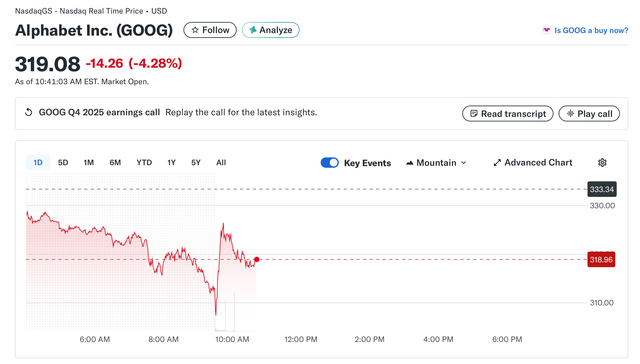Image resolution: width=640 pixels, height=364 pixels.
Task: Select the 1Y time range
Action: pyautogui.click(x=171, y=163)
